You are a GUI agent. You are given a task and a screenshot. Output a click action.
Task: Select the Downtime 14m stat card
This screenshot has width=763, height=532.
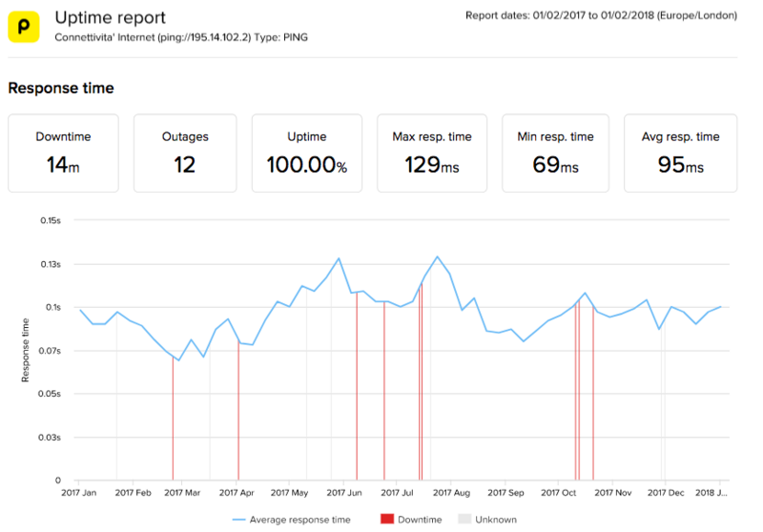(63, 153)
